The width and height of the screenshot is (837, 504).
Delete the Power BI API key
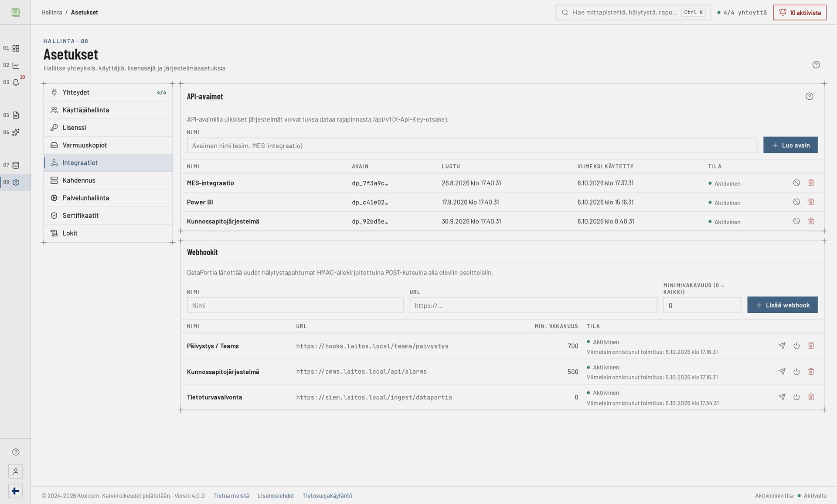pyautogui.click(x=811, y=202)
